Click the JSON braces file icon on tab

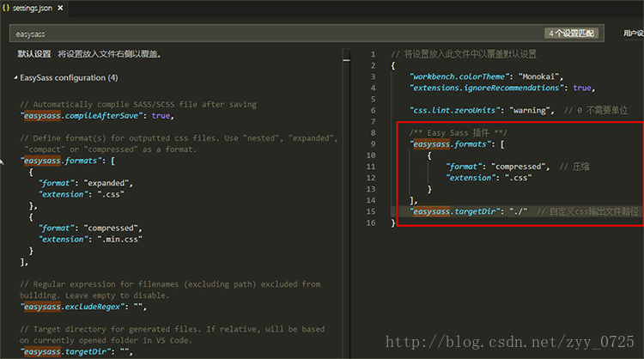pos(6,8)
